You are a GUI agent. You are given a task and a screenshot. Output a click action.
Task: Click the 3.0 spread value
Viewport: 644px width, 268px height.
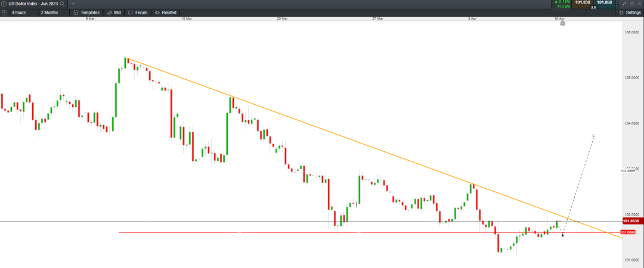pyautogui.click(x=593, y=7)
